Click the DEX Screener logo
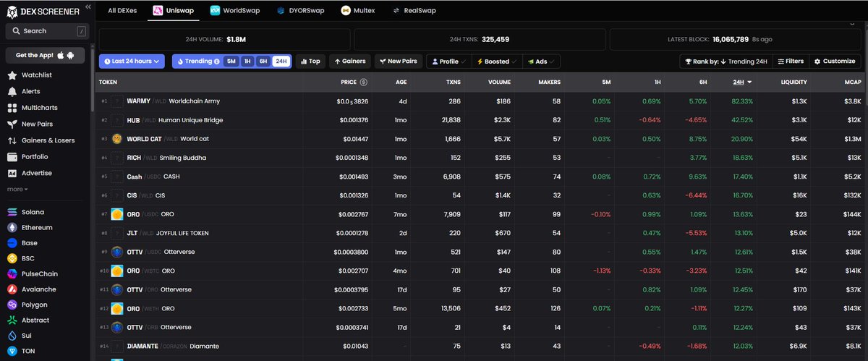868x361 pixels. [43, 10]
